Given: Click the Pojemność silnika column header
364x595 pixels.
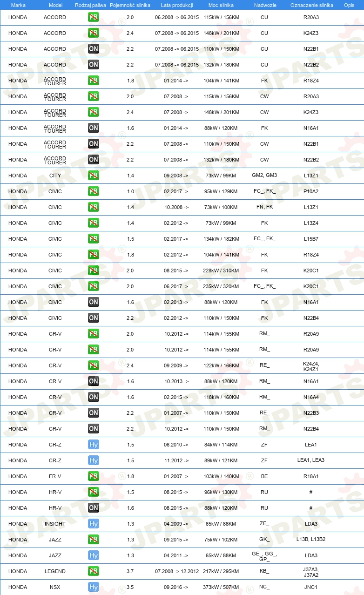Looking at the screenshot, I should pyautogui.click(x=130, y=5).
